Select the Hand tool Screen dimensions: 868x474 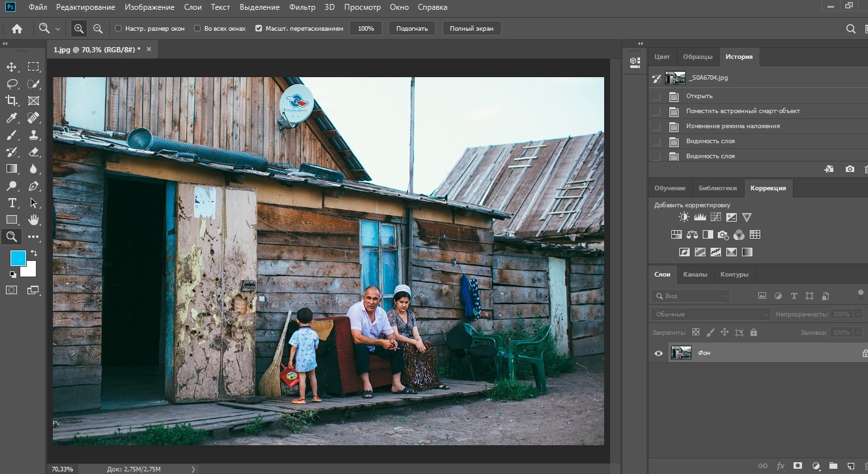[33, 220]
